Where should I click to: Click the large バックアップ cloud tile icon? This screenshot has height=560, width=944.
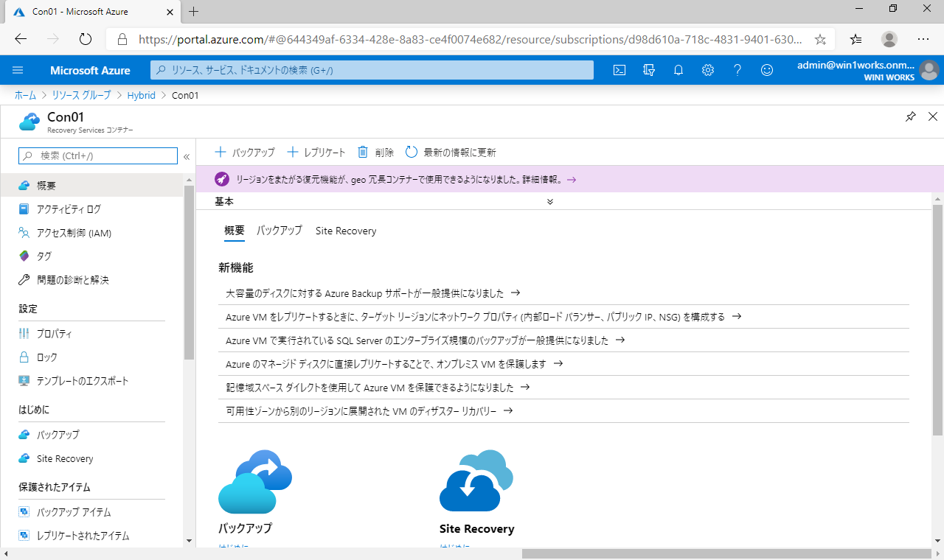click(x=255, y=482)
